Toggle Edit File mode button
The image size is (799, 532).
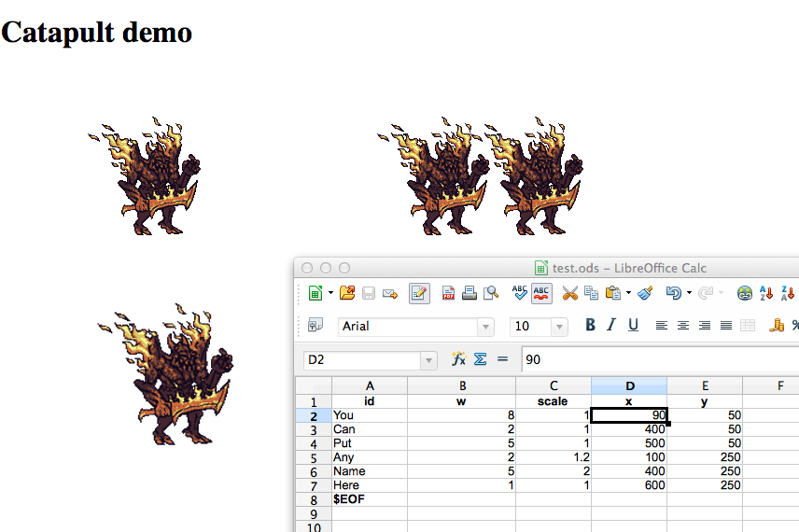tap(419, 293)
